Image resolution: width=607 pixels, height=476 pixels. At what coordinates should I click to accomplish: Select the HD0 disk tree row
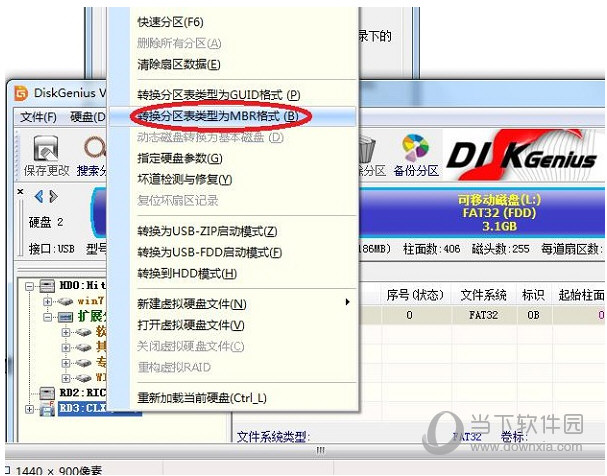click(82, 286)
